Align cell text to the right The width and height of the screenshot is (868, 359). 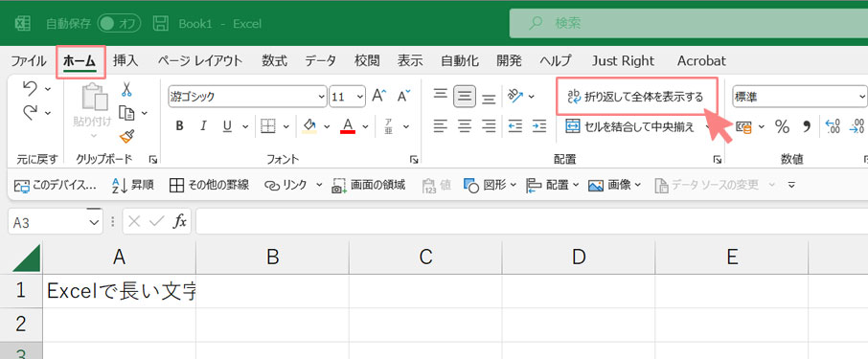click(x=489, y=126)
